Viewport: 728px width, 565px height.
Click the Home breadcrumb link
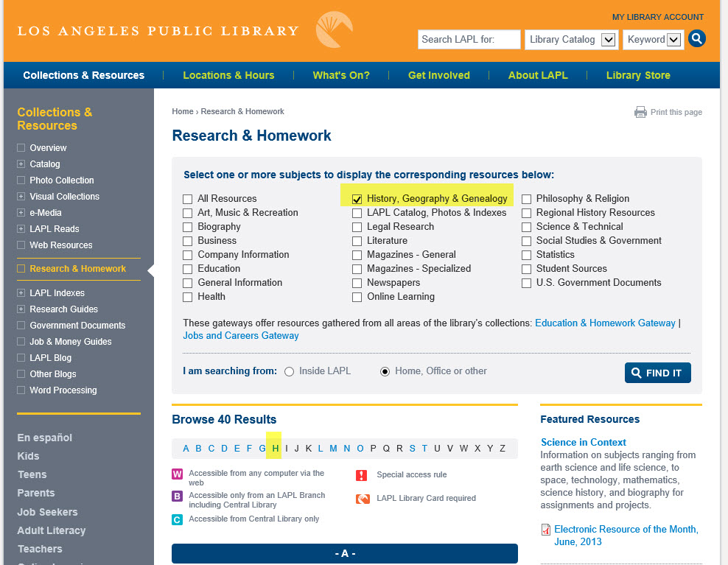183,111
